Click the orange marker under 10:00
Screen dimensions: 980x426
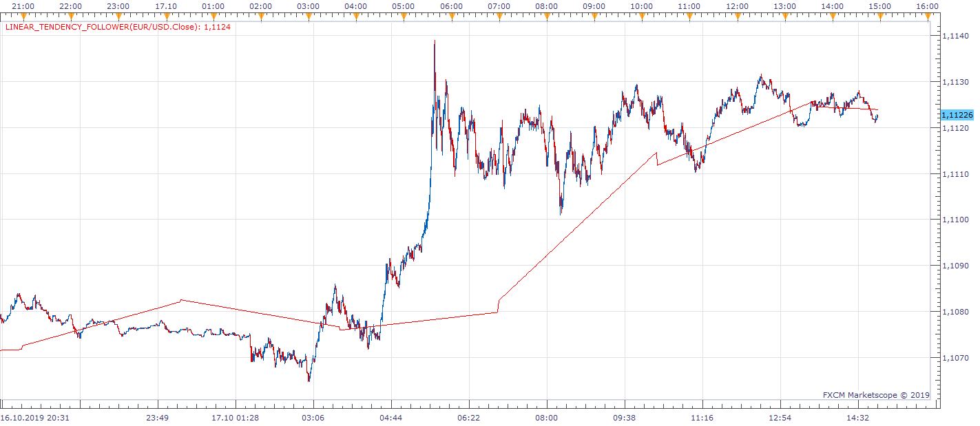pyautogui.click(x=642, y=17)
